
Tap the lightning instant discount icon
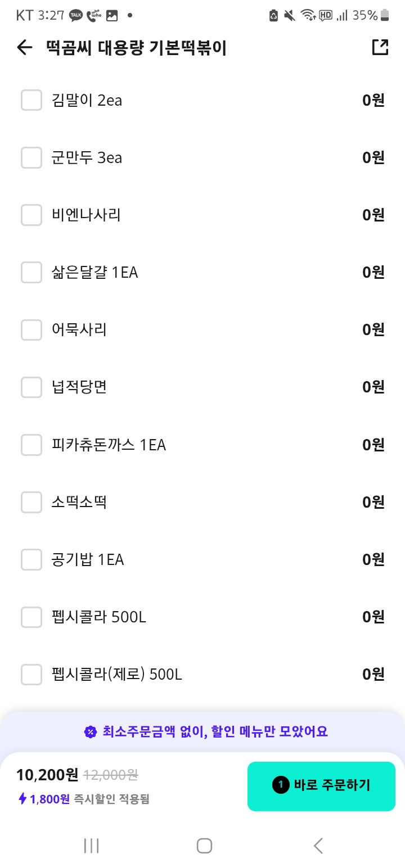pos(22,798)
